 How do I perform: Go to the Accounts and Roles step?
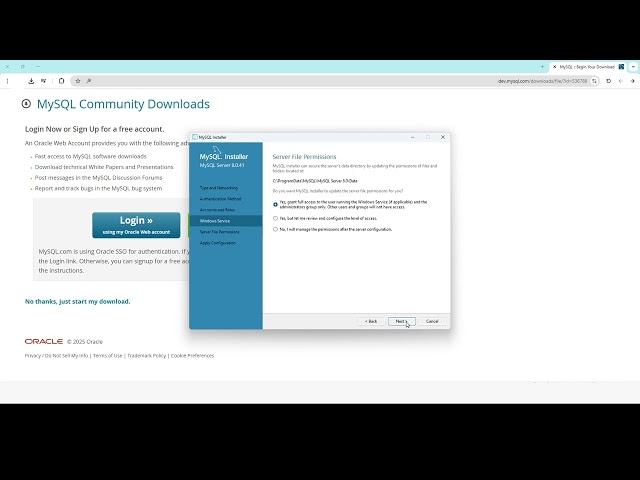pos(217,210)
